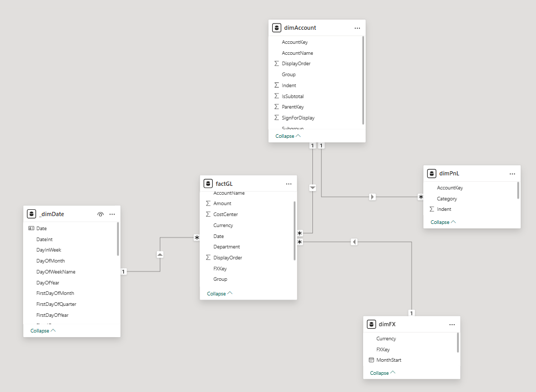Click sigma icon next to ParentKey in dimAccount
The height and width of the screenshot is (392, 536).
click(x=276, y=107)
